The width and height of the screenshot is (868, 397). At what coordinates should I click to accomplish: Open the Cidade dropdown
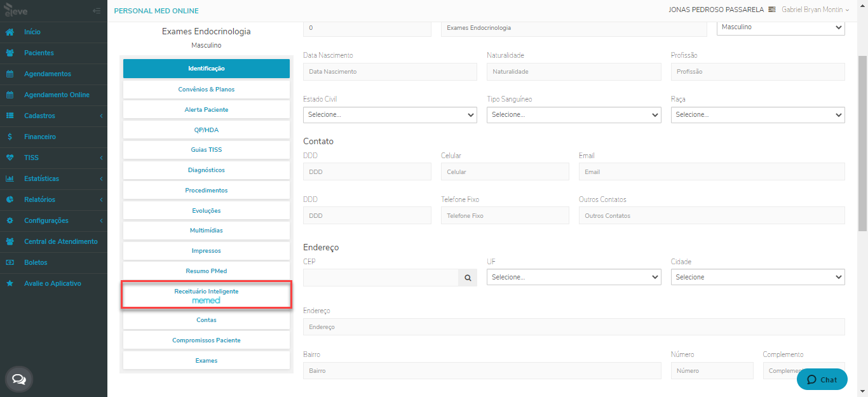(758, 278)
